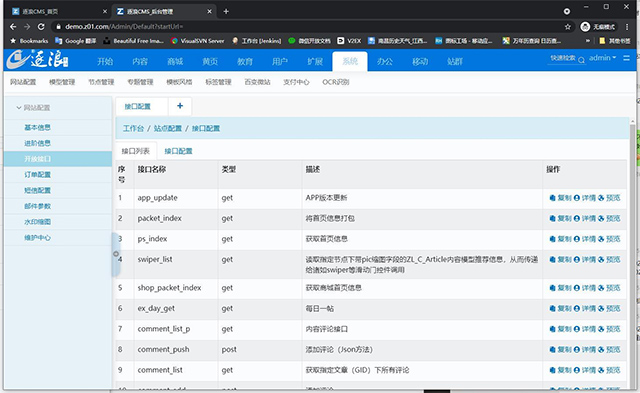Viewport: 640px width, 393px height.
Task: Open the 扩展 top navigation item
Action: point(315,61)
